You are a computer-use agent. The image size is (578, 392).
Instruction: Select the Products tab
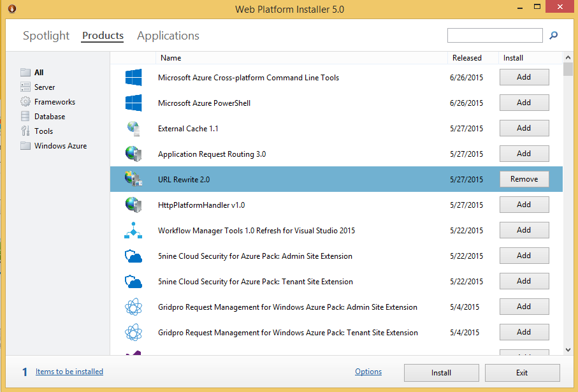(x=103, y=36)
